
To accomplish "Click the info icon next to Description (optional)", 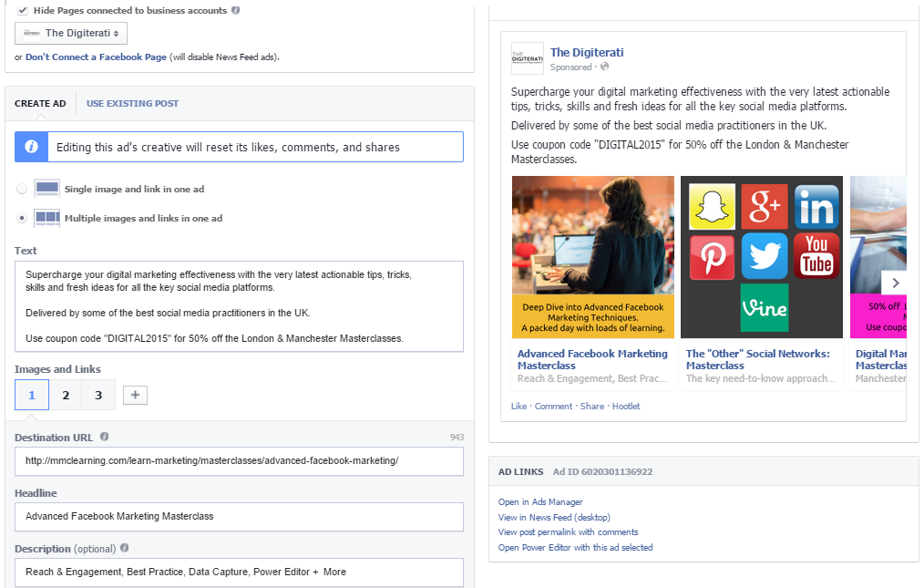I will click(124, 548).
